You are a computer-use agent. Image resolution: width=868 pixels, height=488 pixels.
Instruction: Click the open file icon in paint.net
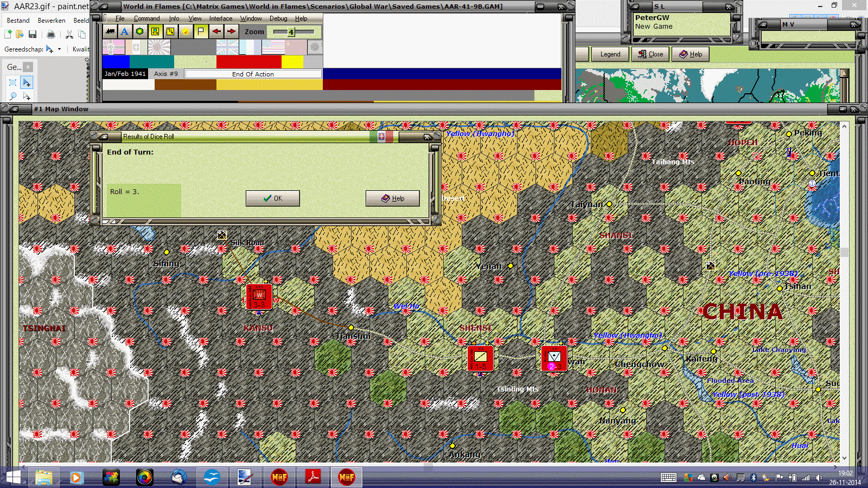(20, 34)
